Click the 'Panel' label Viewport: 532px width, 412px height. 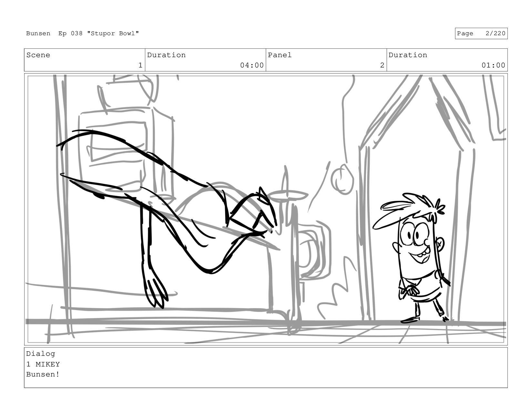click(x=280, y=55)
